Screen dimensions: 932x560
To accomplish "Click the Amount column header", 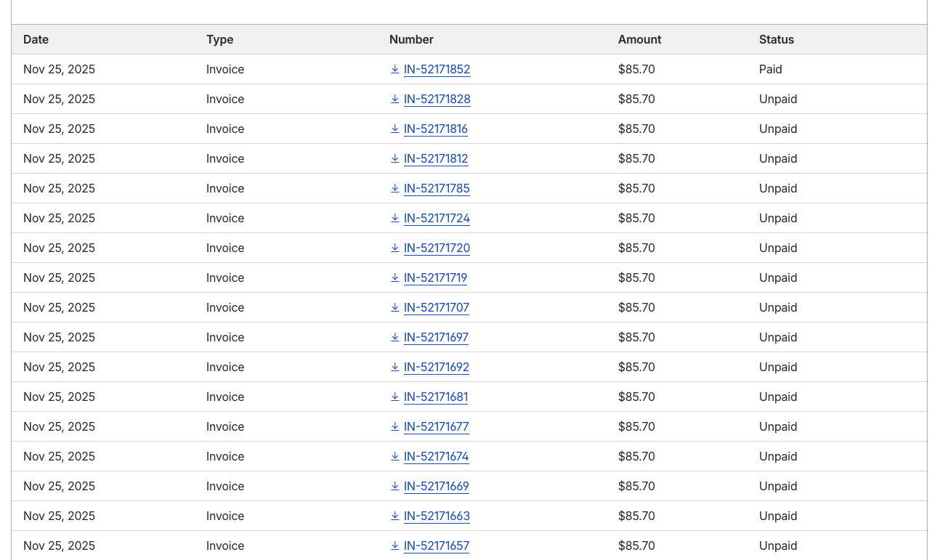I will [639, 40].
